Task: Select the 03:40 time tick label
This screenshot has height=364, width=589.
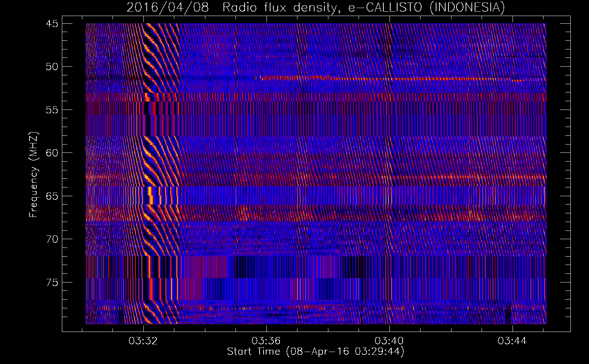Action: click(x=389, y=341)
